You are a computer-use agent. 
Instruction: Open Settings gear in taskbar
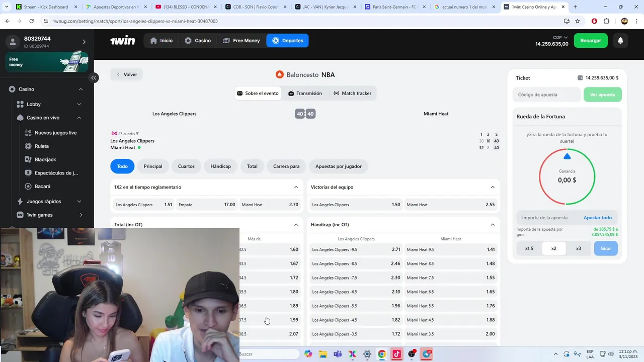[x=367, y=354]
